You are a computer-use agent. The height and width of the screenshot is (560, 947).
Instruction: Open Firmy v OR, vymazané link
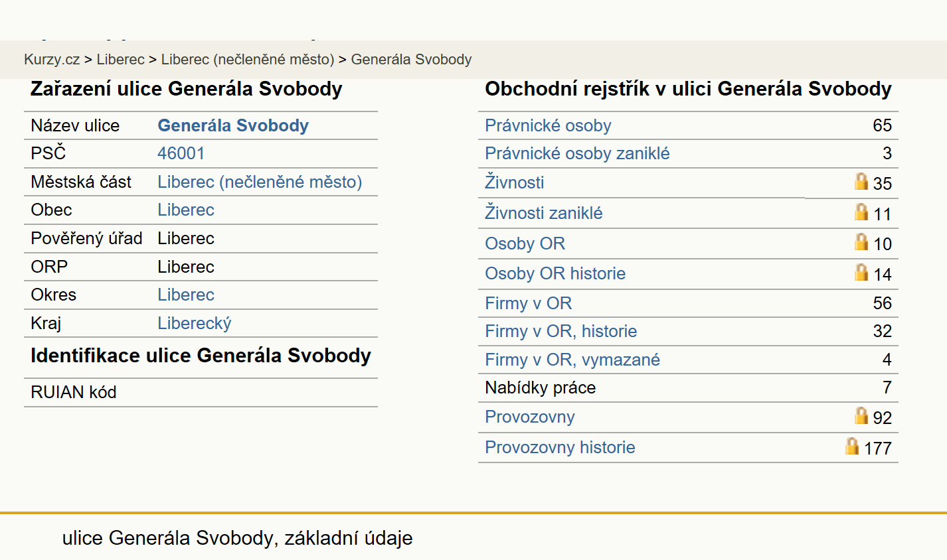pos(572,360)
